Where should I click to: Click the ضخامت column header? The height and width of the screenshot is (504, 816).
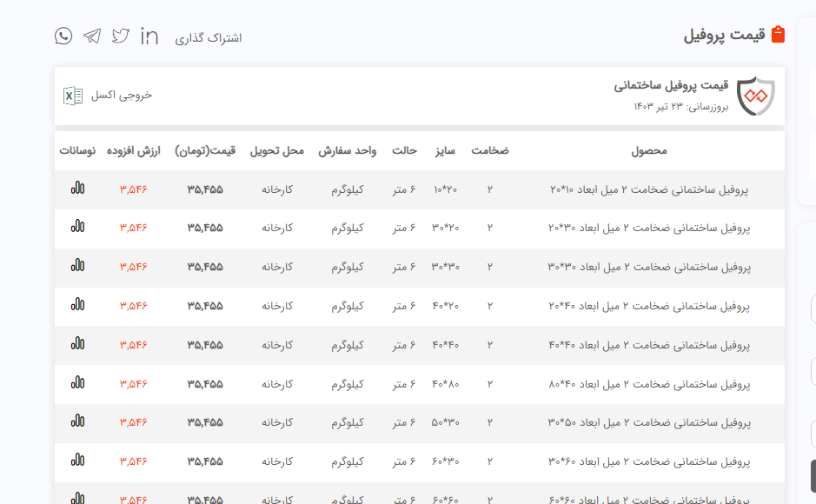click(490, 150)
